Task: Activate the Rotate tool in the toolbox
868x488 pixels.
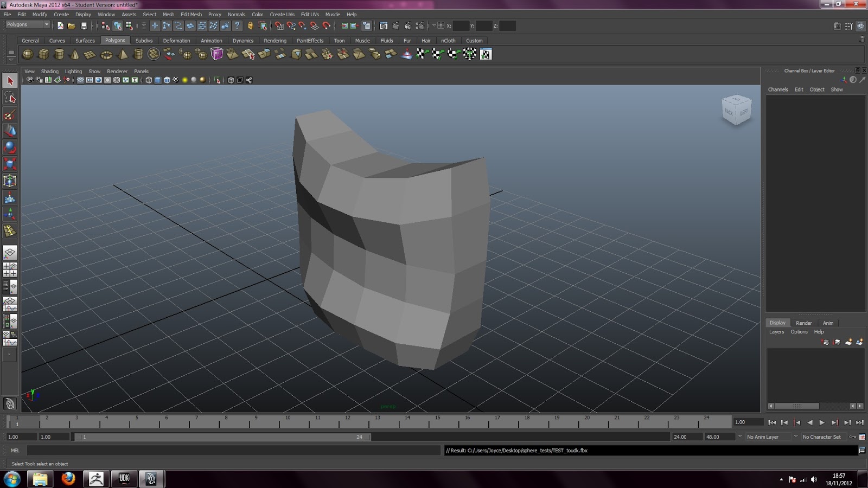Action: pyautogui.click(x=10, y=147)
